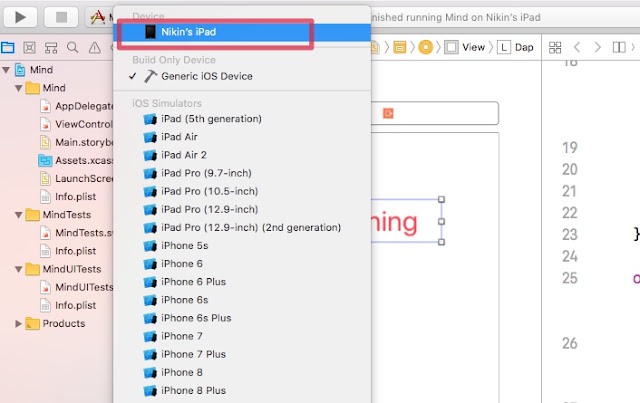Open the Find navigator magnifier icon

pos(73,48)
